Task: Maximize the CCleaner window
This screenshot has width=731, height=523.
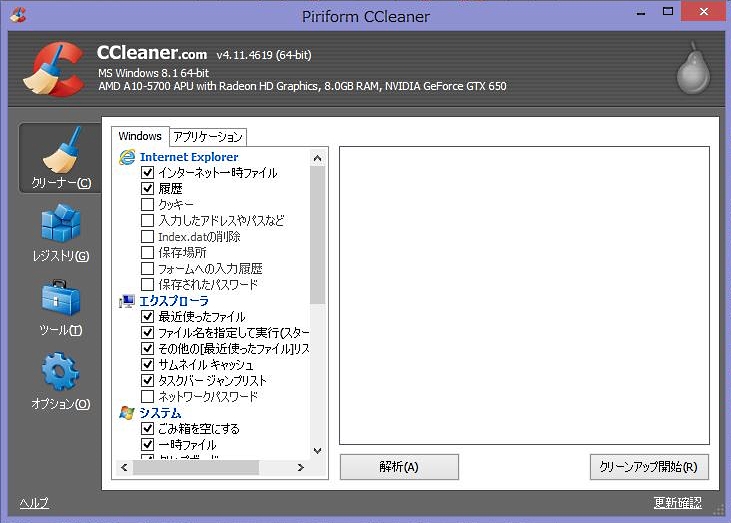Action: (x=668, y=12)
